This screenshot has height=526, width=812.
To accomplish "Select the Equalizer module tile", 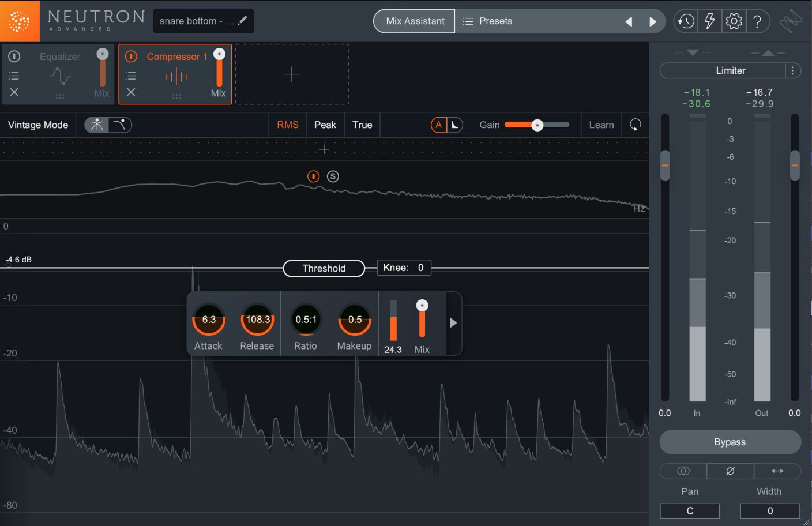I will point(58,74).
